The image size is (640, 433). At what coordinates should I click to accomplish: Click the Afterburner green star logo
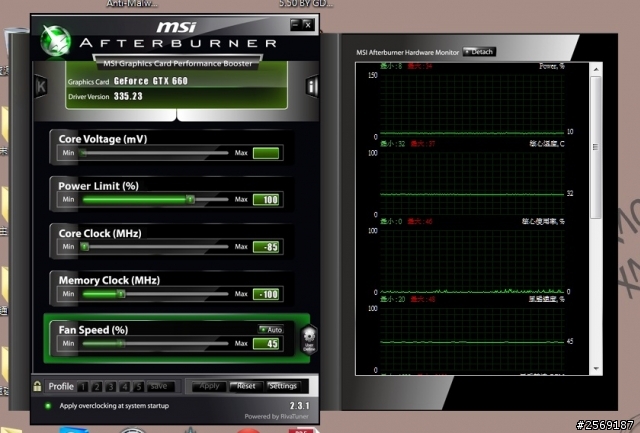click(x=56, y=41)
